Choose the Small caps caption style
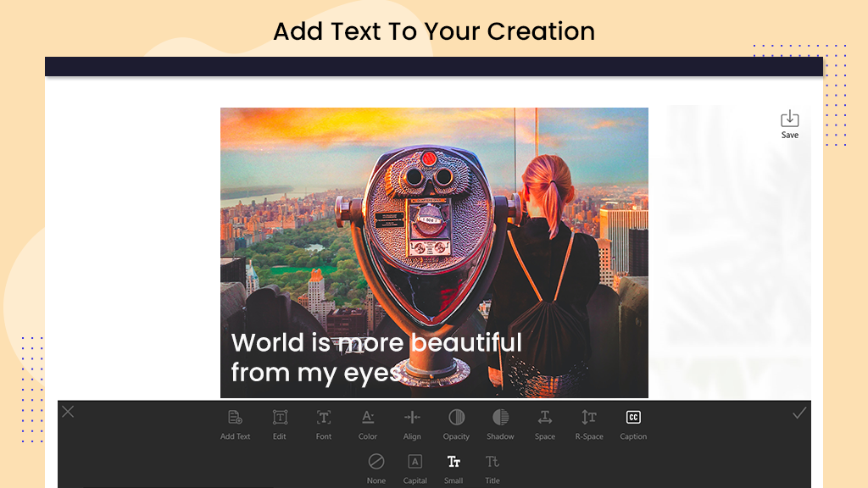Screen dimensions: 868x488 pos(453,469)
